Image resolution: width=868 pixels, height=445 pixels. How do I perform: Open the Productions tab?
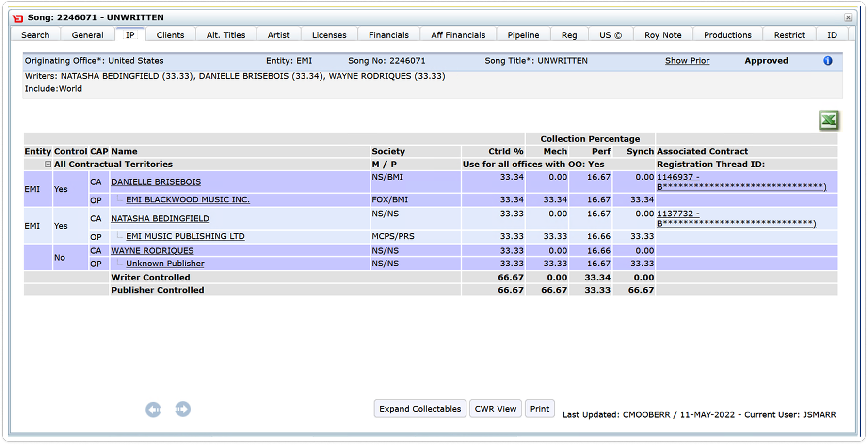tap(728, 35)
